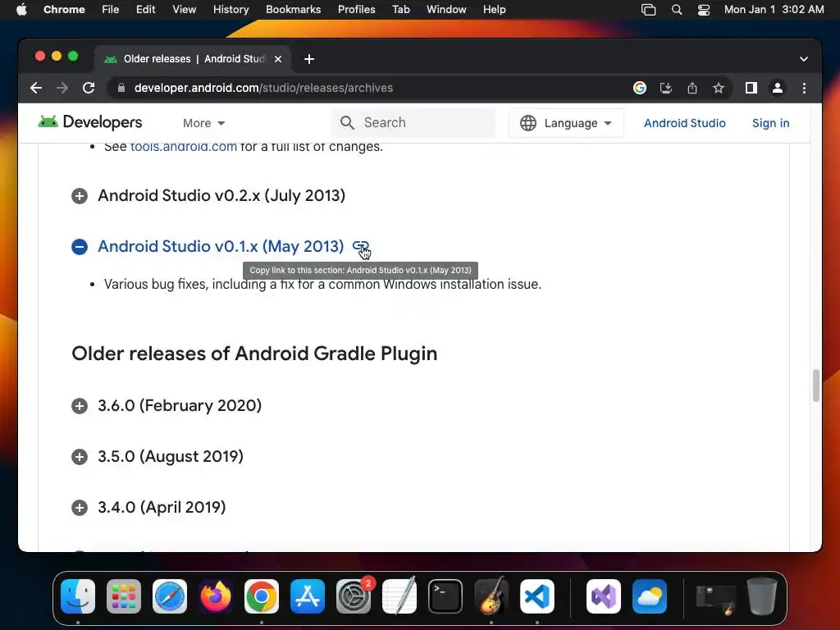The width and height of the screenshot is (840, 630).
Task: Follow the tools.android.com link
Action: coord(183,146)
